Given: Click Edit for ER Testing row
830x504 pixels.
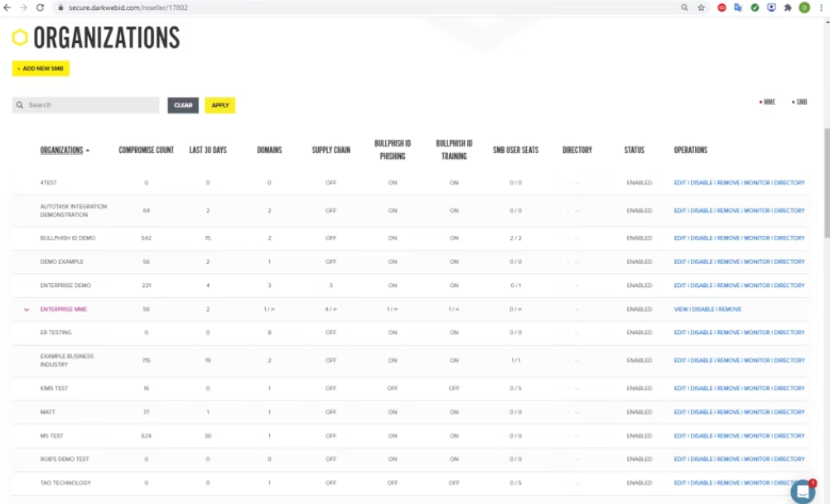Looking at the screenshot, I should click(x=680, y=333).
